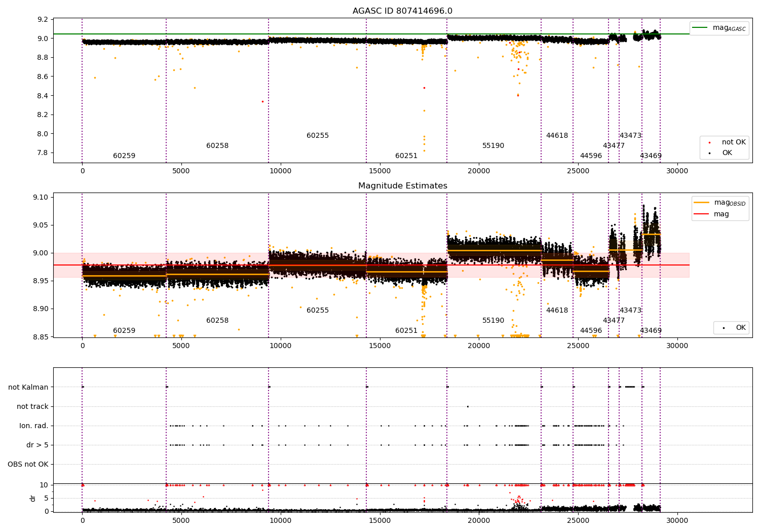Click the 'OBS not OK' row label
The height and width of the screenshot is (532, 760).
pos(28,465)
